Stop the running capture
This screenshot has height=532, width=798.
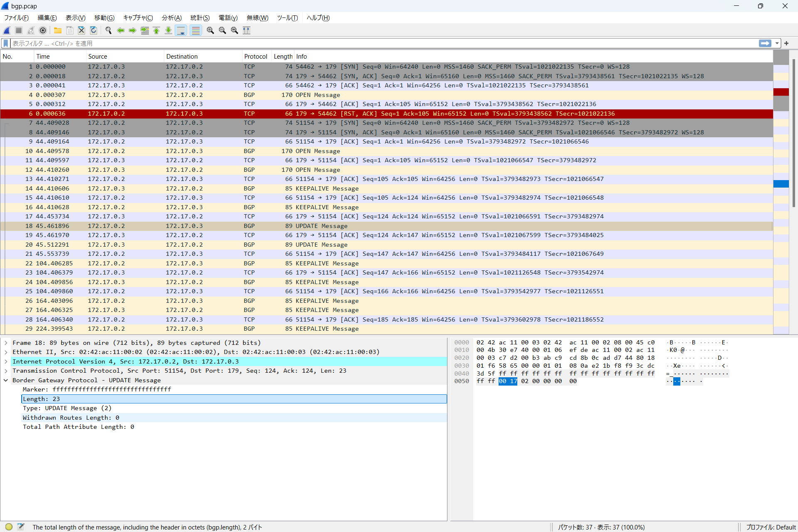point(19,30)
